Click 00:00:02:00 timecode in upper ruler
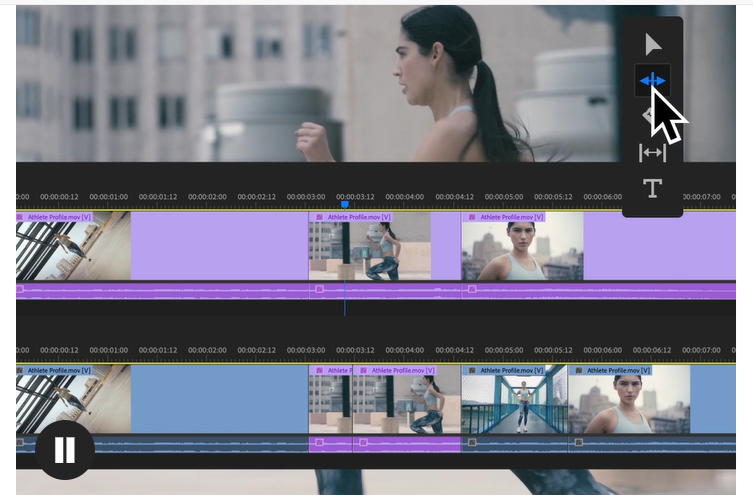 click(207, 197)
